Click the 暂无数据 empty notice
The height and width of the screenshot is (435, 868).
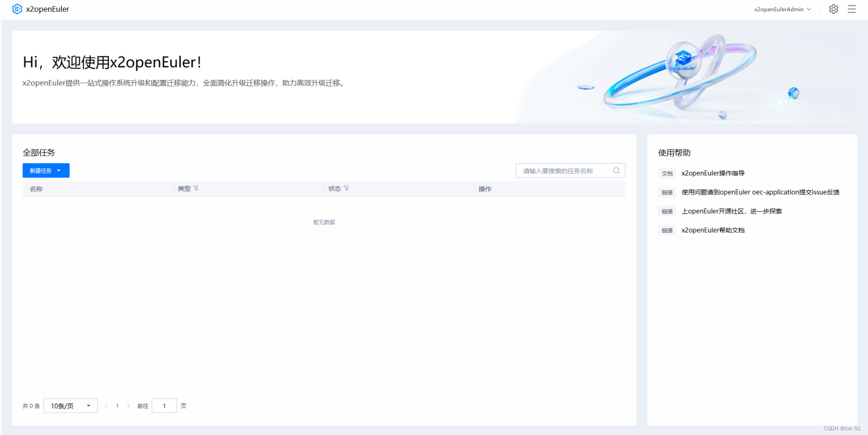coord(324,222)
